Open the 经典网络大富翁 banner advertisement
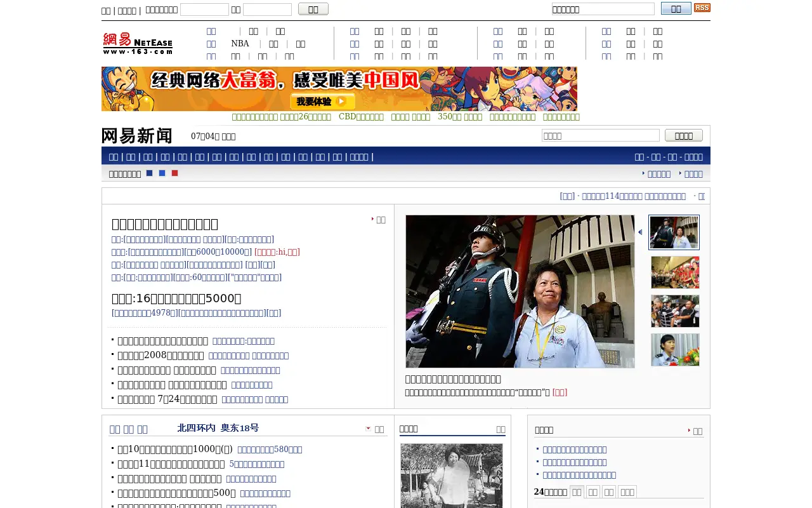The image size is (812, 508). (339, 89)
